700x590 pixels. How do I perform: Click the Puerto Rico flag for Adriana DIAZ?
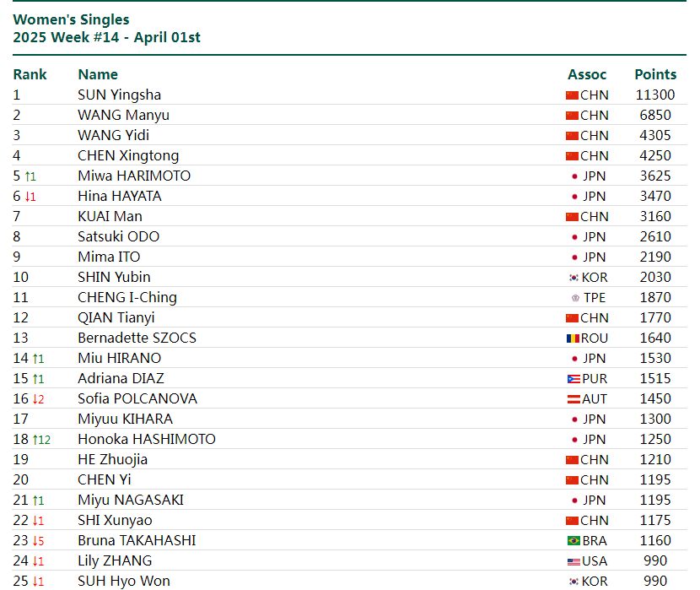[x=574, y=379]
